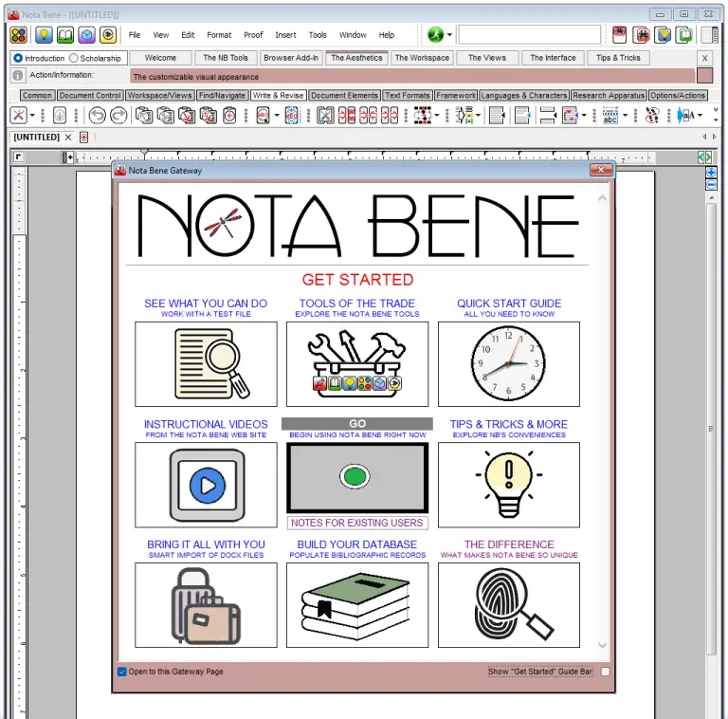Image resolution: width=728 pixels, height=719 pixels.
Task: Open the Tips & Tricks guide tab
Action: coord(618,58)
